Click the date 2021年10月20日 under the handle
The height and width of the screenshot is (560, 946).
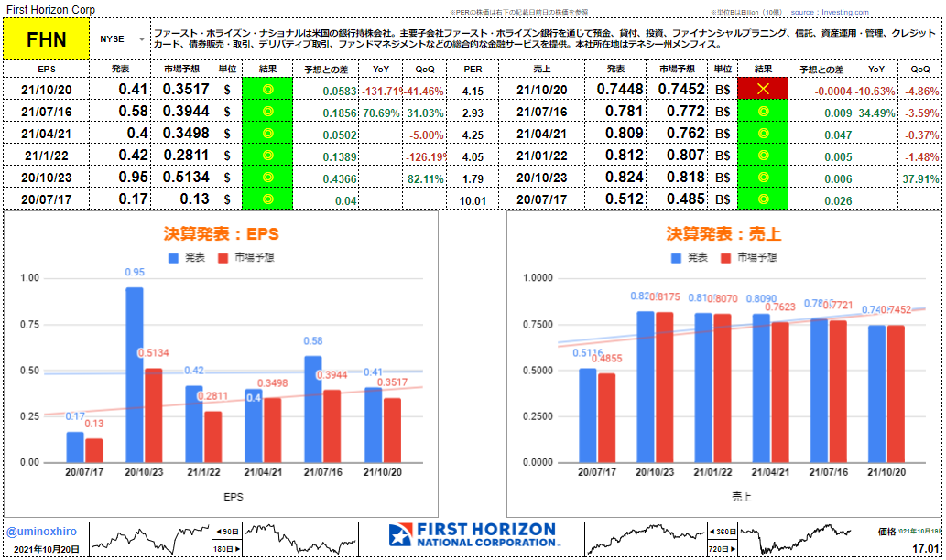[x=47, y=550]
